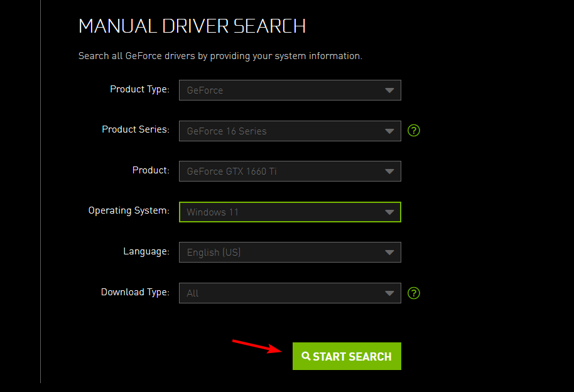This screenshot has height=392, width=574.
Task: Click the Product label text
Action: (x=151, y=170)
